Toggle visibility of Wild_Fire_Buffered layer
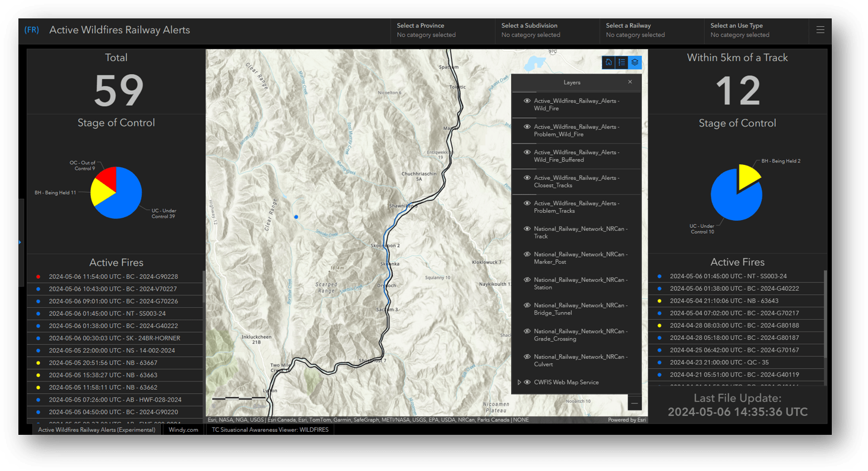This screenshot has width=868, height=471. click(527, 152)
